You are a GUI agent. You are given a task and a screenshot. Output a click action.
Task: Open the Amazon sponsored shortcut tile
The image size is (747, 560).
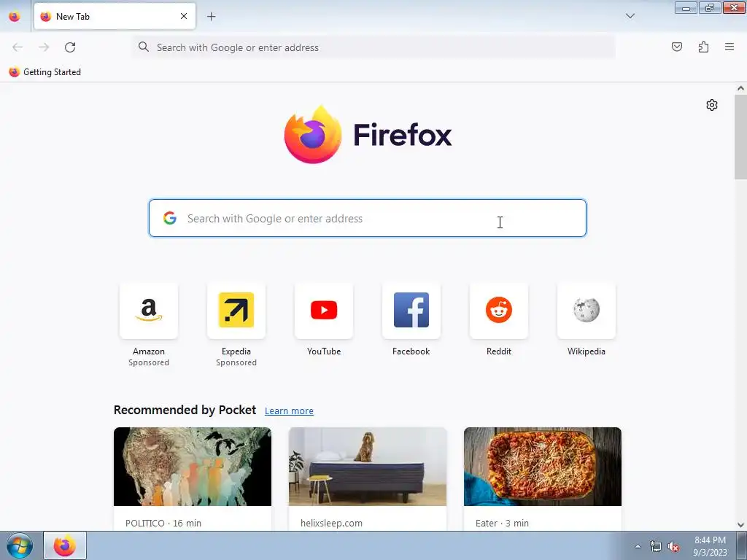[x=149, y=311]
